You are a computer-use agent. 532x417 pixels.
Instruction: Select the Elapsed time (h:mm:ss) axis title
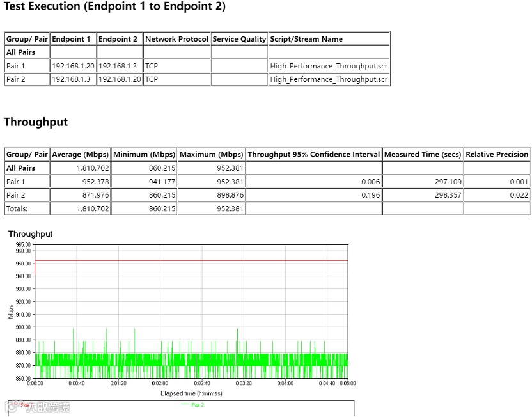coord(191,393)
